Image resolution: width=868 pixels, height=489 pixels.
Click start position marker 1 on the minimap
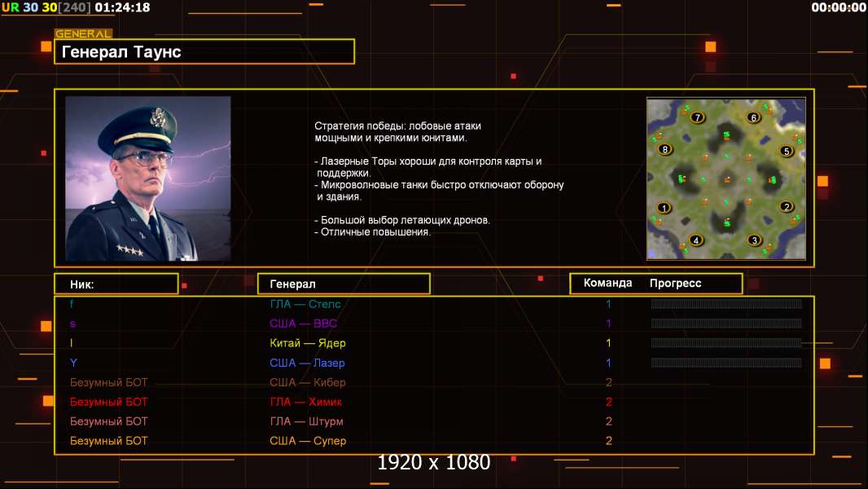pyautogui.click(x=664, y=208)
